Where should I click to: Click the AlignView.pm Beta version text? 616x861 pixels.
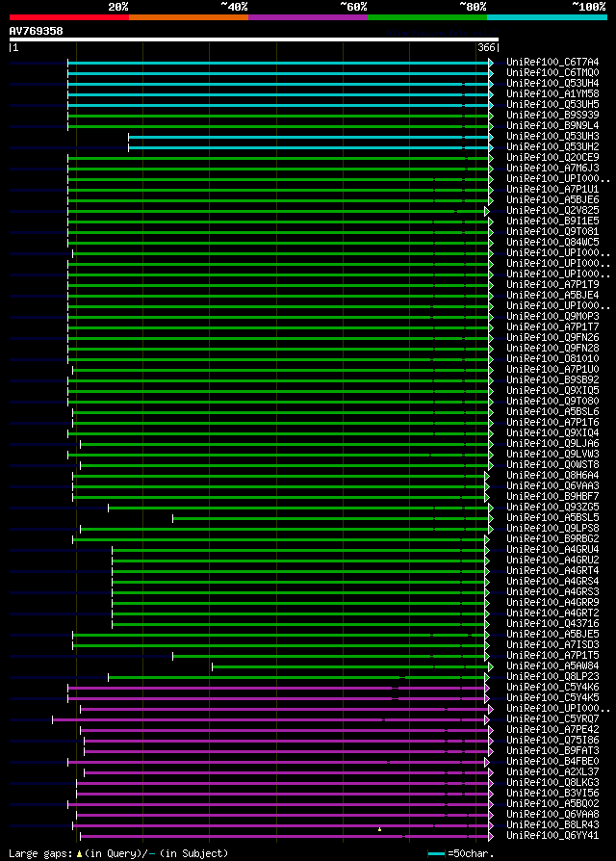(442, 33)
